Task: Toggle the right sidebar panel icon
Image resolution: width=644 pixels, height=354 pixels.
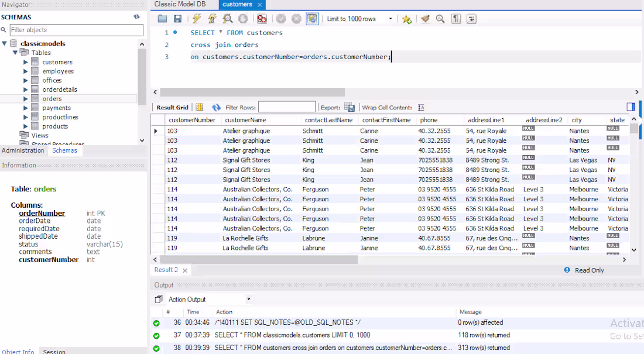Action: tap(631, 106)
